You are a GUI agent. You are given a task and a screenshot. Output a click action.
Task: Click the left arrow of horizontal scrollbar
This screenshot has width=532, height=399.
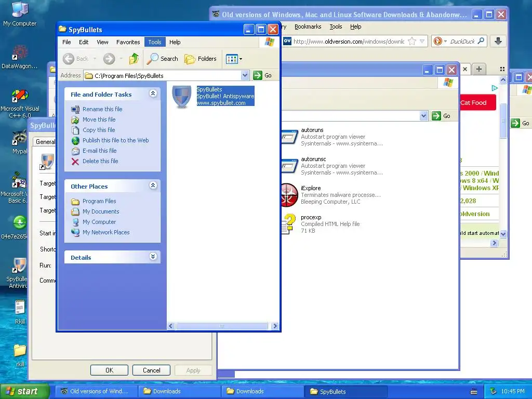[x=170, y=326]
